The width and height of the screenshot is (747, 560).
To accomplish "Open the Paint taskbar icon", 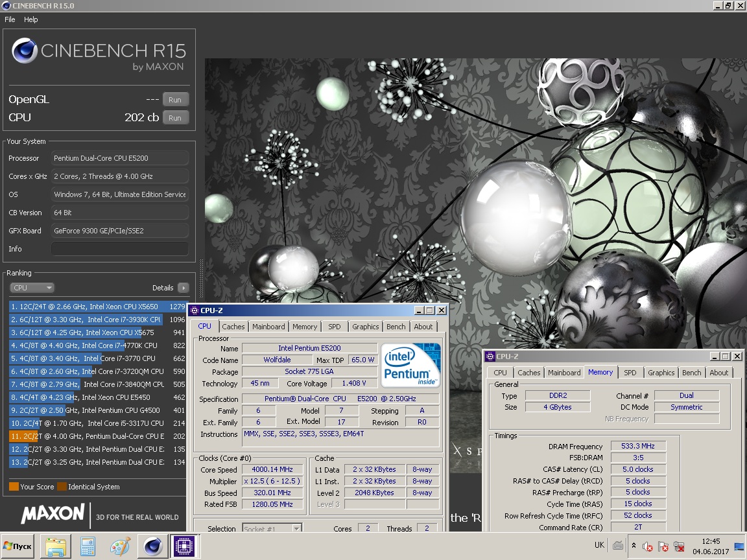I will point(120,546).
